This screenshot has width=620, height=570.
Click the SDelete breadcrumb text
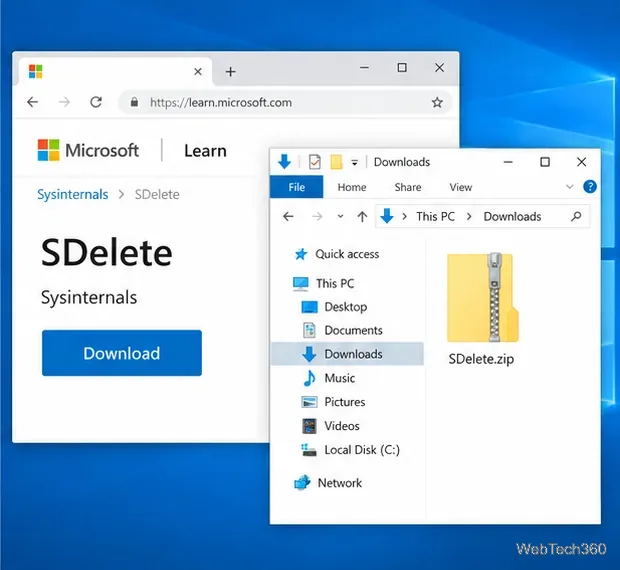click(x=157, y=194)
